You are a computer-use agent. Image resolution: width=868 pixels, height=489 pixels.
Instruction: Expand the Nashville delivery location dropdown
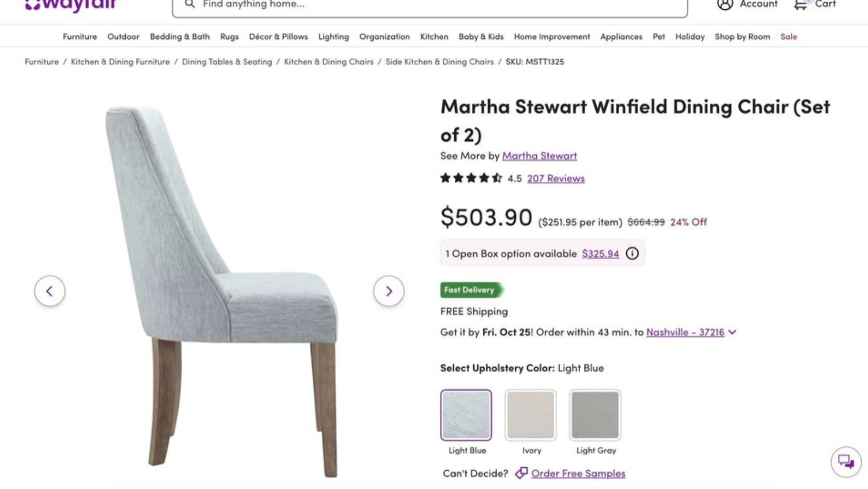(732, 332)
